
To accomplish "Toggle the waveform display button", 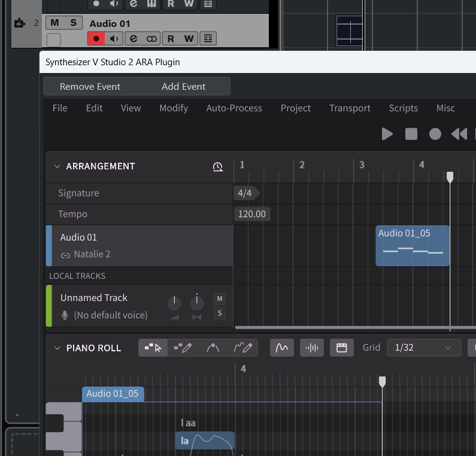I will tap(312, 348).
